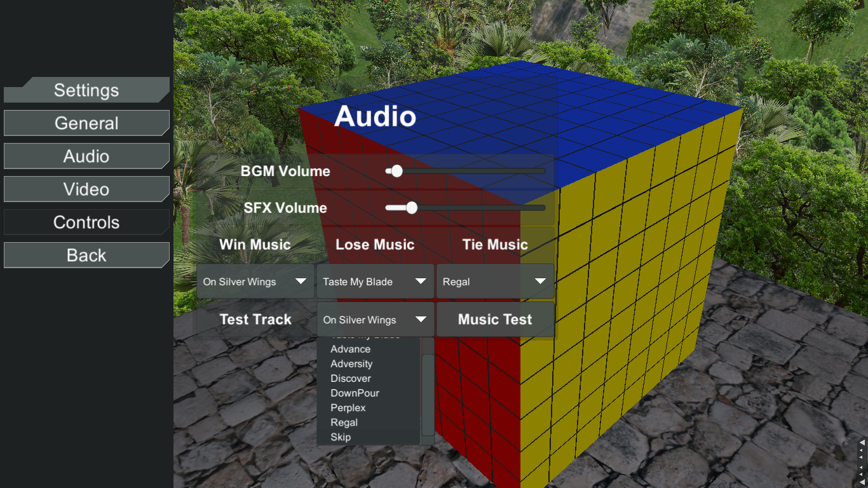This screenshot has width=868, height=488.
Task: Click the BGM Volume slider handle
Action: coord(397,171)
